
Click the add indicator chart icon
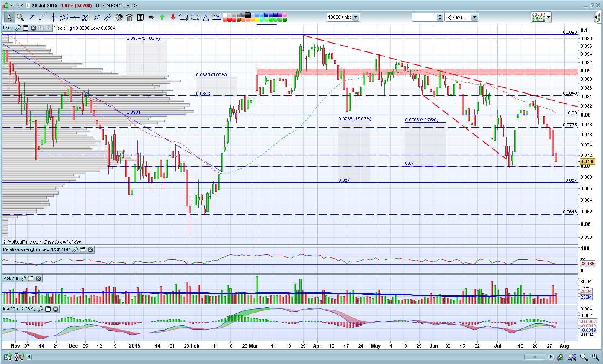[x=539, y=17]
